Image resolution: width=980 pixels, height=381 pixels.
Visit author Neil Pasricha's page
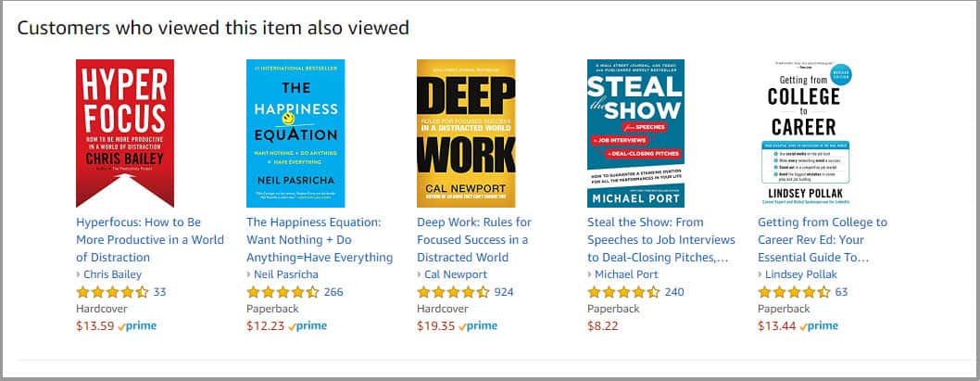(286, 274)
